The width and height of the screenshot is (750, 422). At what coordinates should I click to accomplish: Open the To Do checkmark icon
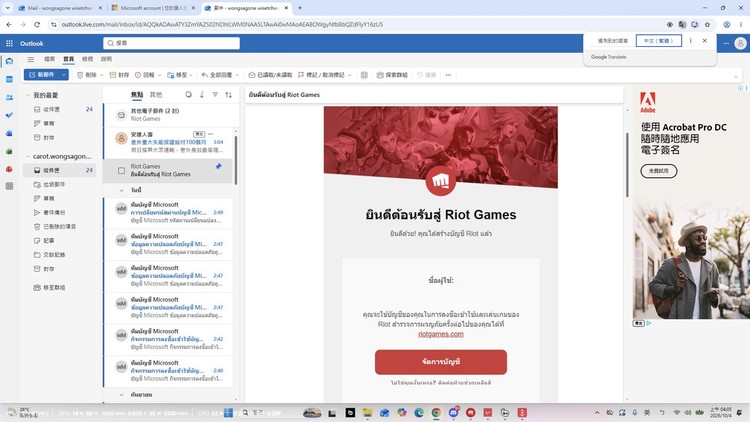pos(9,115)
